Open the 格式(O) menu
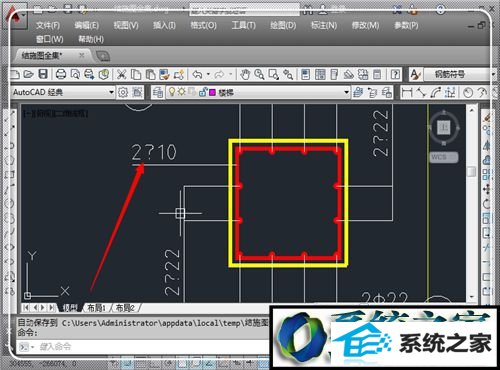 [x=203, y=25]
